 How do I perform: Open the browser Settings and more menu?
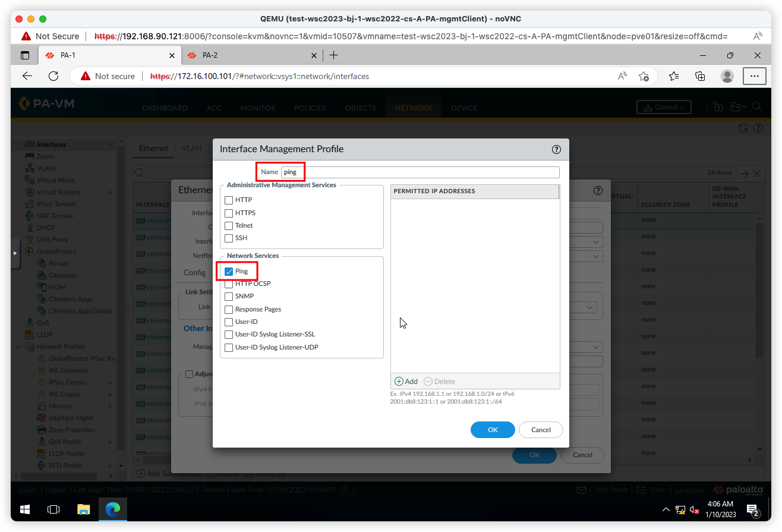[755, 76]
